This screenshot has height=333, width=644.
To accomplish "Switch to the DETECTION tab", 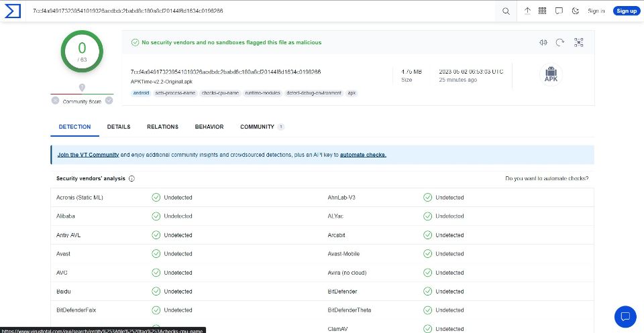I will [x=74, y=127].
